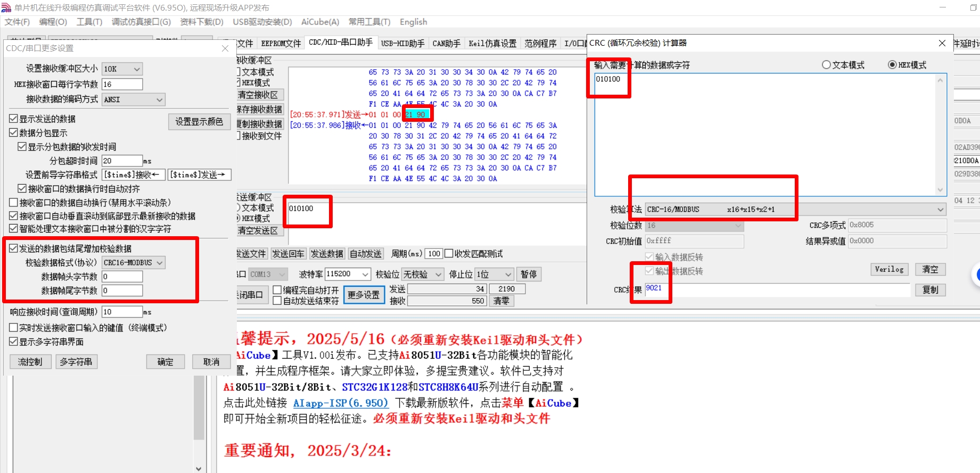Click the 自动发送 button
The image size is (980, 473).
pos(365,254)
